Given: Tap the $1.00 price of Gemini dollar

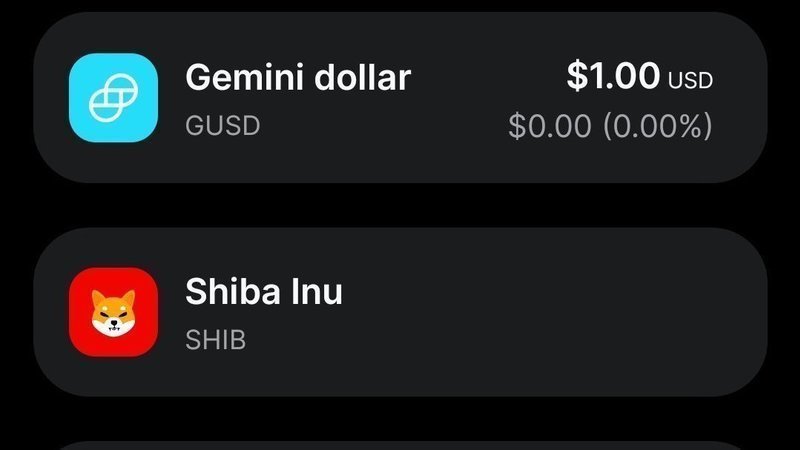Looking at the screenshot, I should point(613,76).
